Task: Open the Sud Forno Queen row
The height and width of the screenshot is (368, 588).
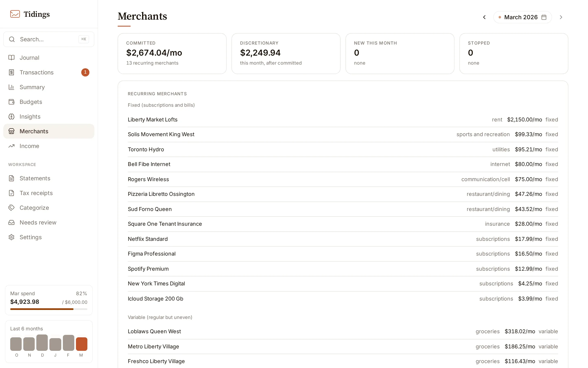Action: pos(343,209)
